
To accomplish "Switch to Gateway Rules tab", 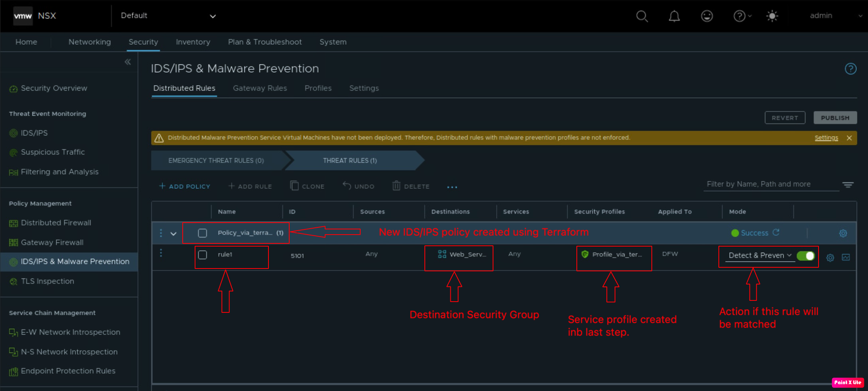I will point(260,88).
